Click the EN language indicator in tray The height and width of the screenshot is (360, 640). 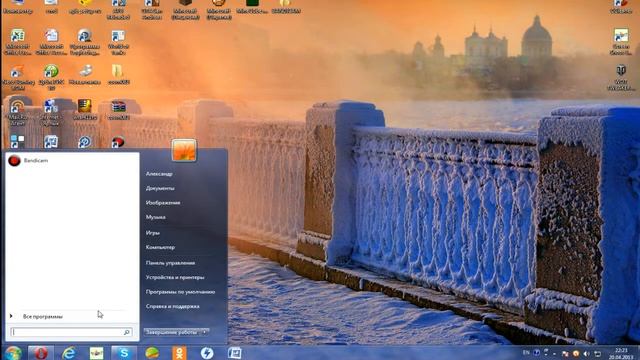tap(526, 352)
